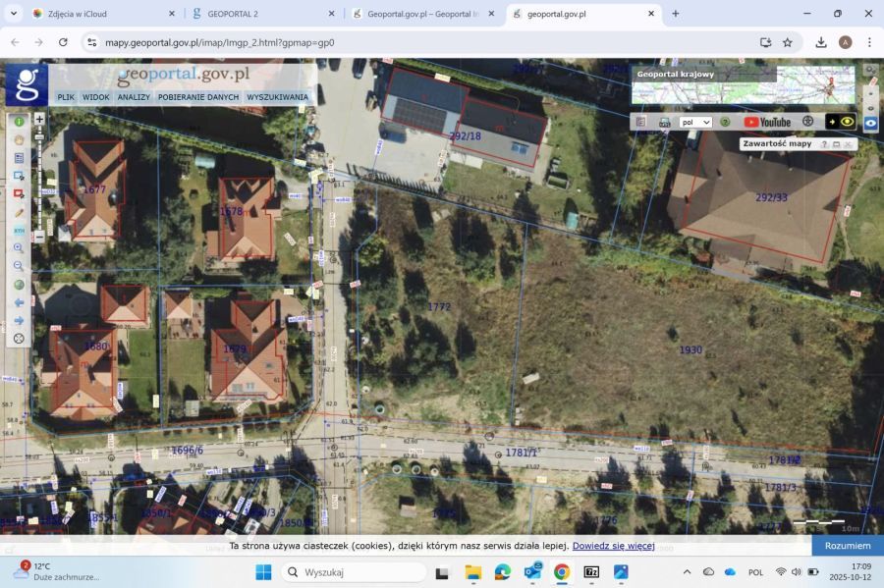
Task: Open the 'Dowiedz się więcej' link
Action: 613,546
